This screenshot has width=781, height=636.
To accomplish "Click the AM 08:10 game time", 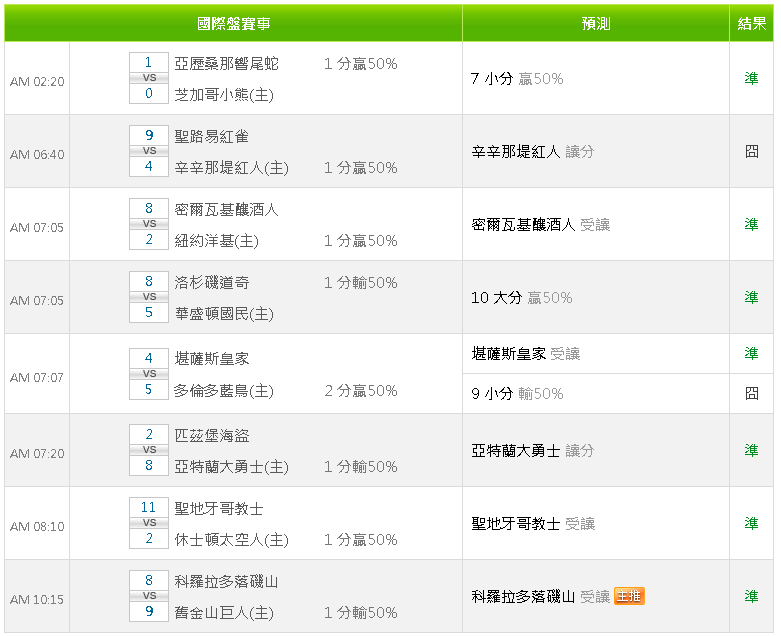I will [37, 526].
